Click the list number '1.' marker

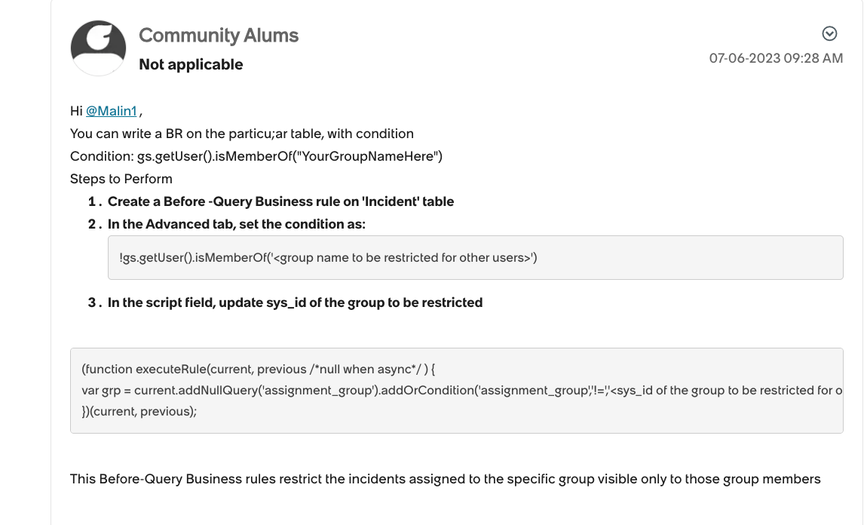coord(95,201)
